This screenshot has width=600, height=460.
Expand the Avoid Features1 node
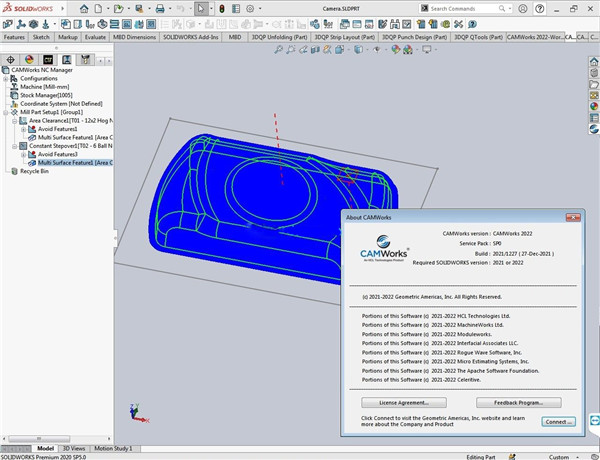coord(23,129)
